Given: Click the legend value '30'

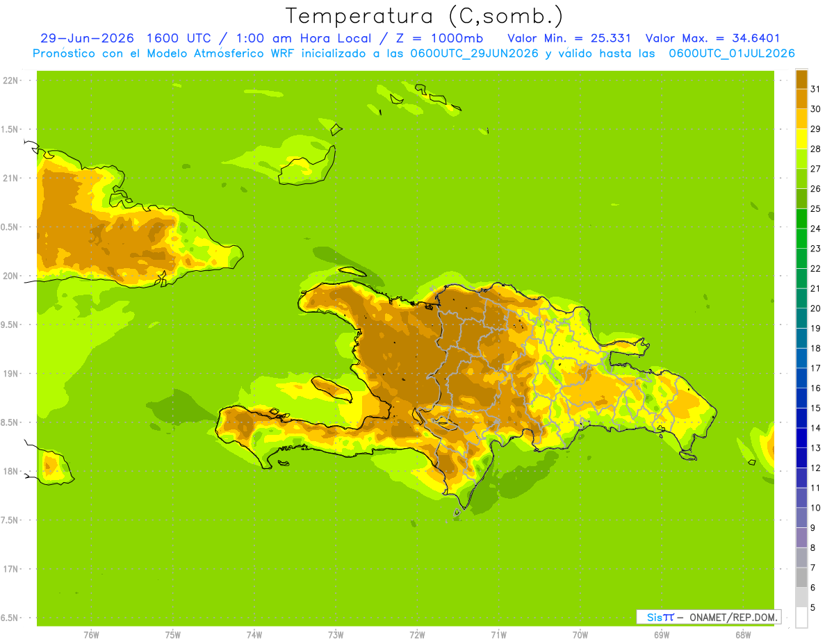Looking at the screenshot, I should tap(815, 108).
